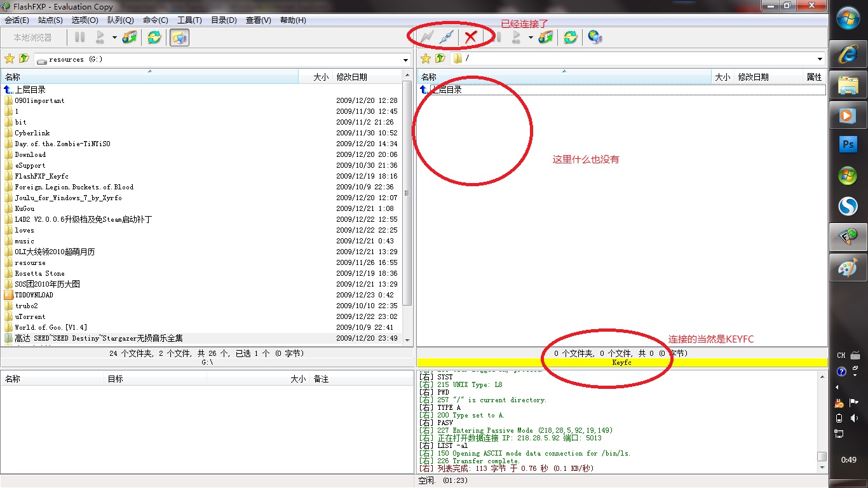Image resolution: width=868 pixels, height=488 pixels.
Task: Click the volume speaker tray icon
Action: [x=855, y=418]
